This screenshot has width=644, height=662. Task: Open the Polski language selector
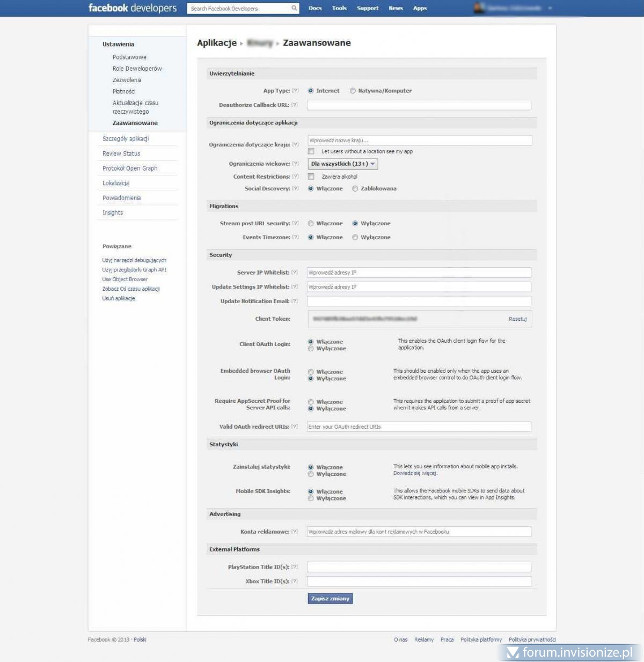coord(140,639)
